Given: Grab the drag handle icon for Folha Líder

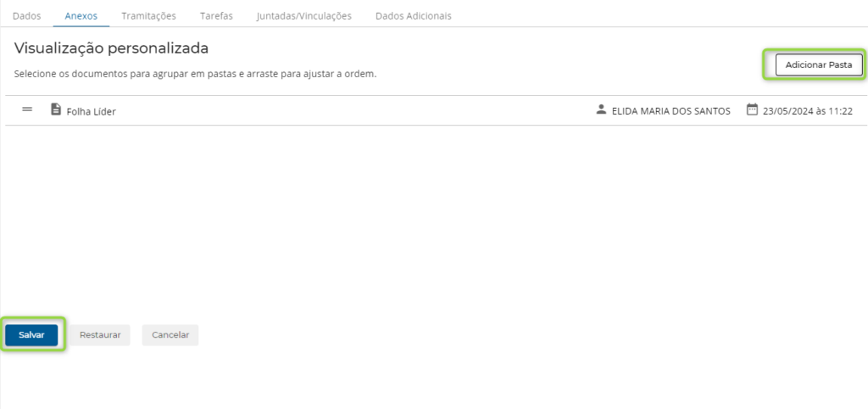Looking at the screenshot, I should click(27, 109).
